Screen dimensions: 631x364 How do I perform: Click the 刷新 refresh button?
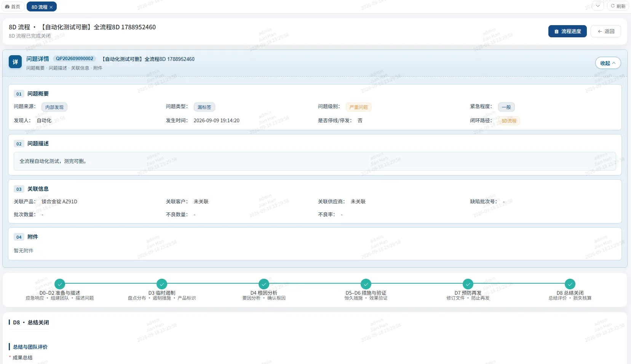pyautogui.click(x=618, y=6)
